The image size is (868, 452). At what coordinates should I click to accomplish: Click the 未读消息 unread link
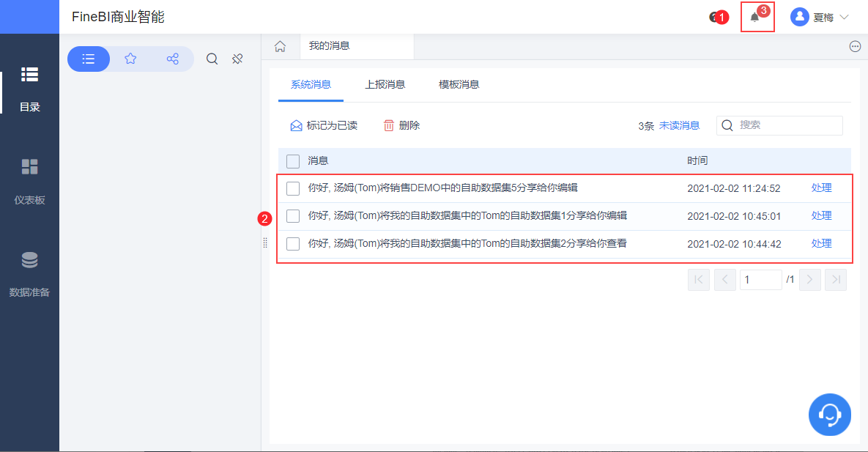pyautogui.click(x=679, y=126)
